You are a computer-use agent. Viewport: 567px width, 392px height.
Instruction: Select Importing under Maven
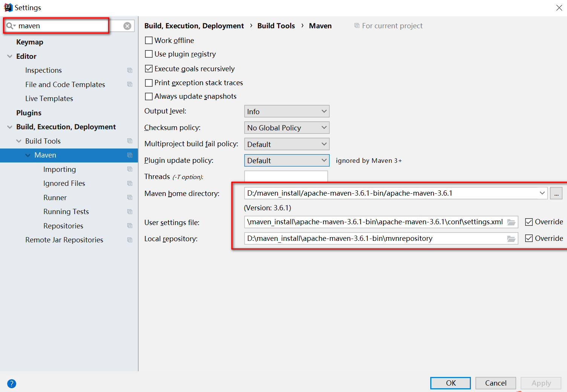60,169
